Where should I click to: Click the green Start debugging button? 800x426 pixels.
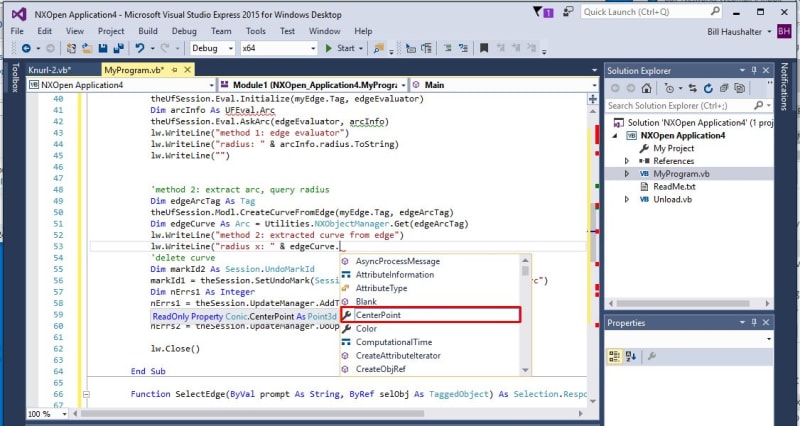point(340,48)
